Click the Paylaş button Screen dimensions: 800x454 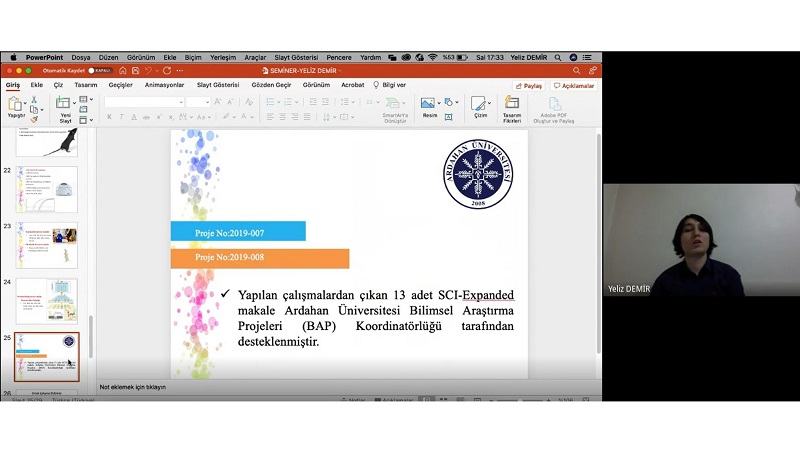point(529,86)
